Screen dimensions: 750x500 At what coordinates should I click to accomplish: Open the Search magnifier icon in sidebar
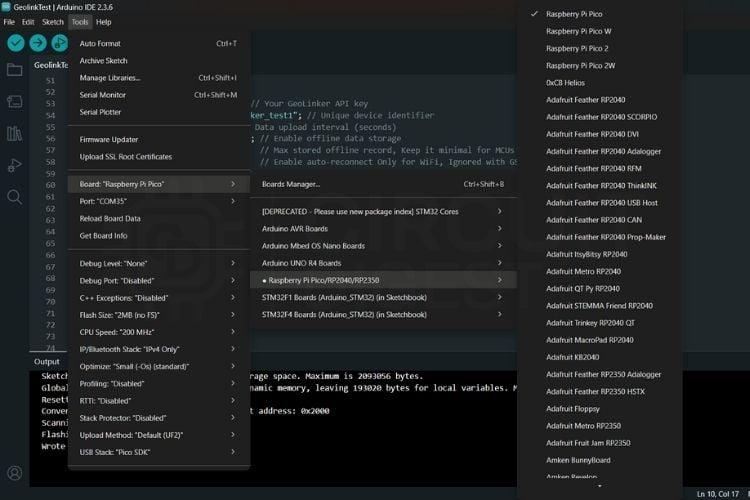(x=14, y=197)
